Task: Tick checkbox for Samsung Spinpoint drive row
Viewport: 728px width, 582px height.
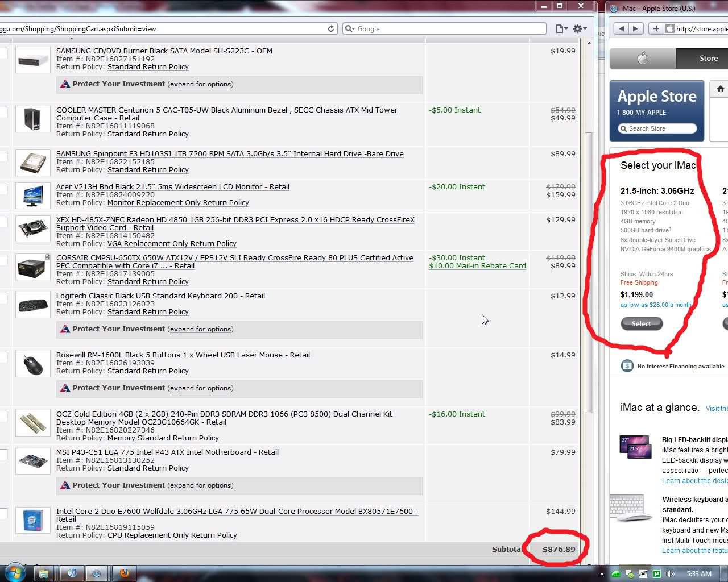Action: tap(3, 156)
